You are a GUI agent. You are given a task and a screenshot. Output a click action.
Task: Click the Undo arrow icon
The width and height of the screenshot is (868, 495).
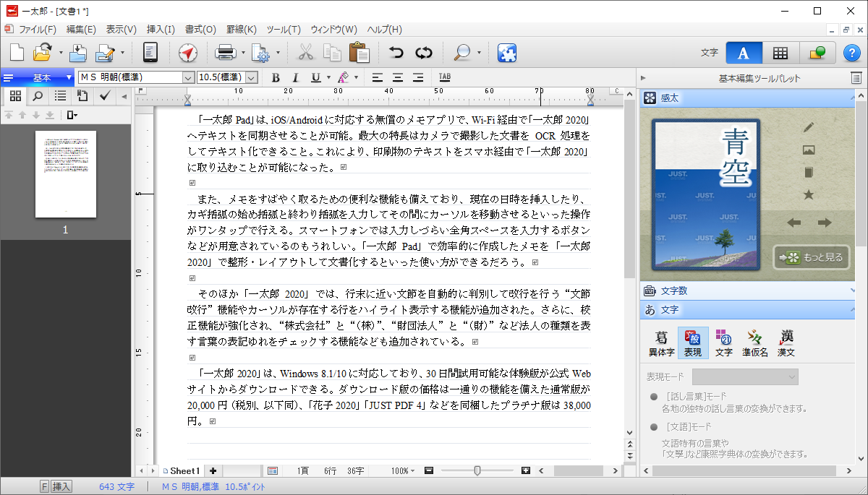[396, 53]
